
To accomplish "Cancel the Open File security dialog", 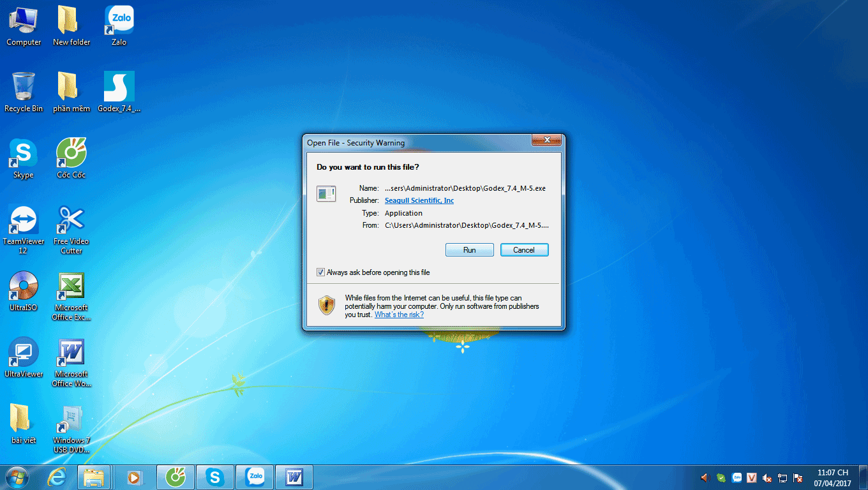I will pyautogui.click(x=524, y=249).
